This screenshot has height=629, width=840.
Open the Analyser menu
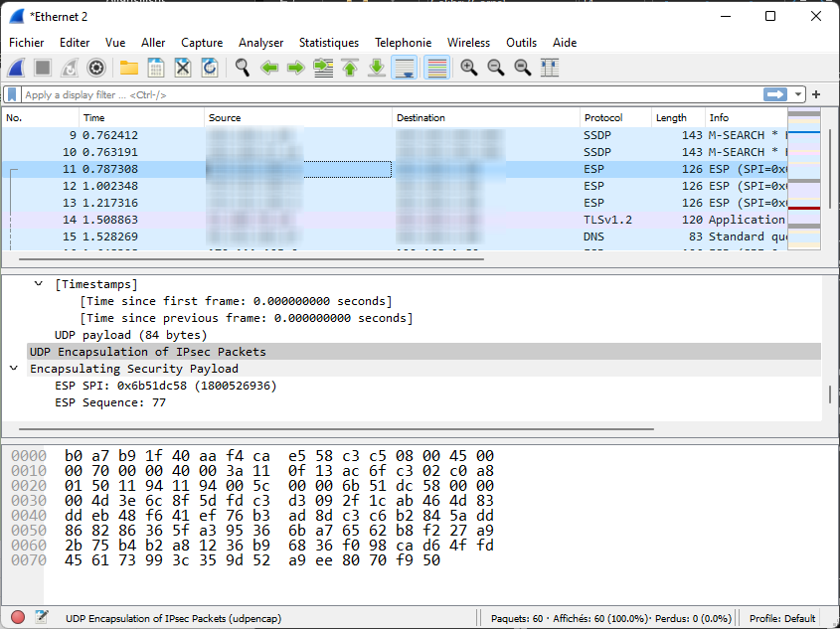260,43
